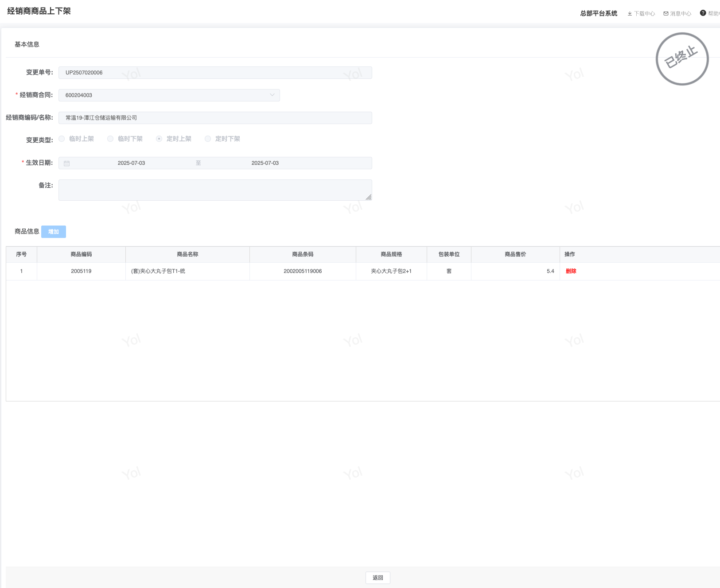Click product code cell 2005119

[x=81, y=271]
